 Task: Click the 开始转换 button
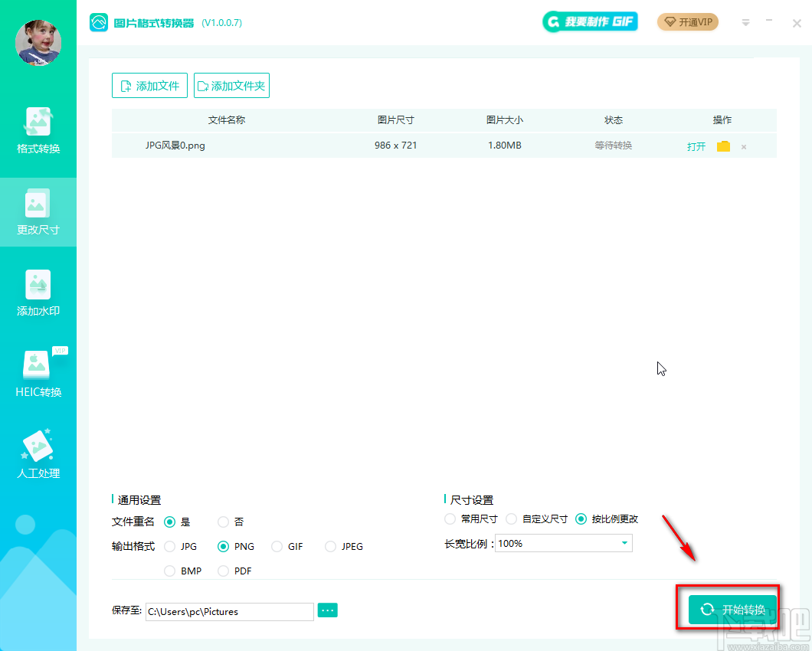(x=732, y=610)
